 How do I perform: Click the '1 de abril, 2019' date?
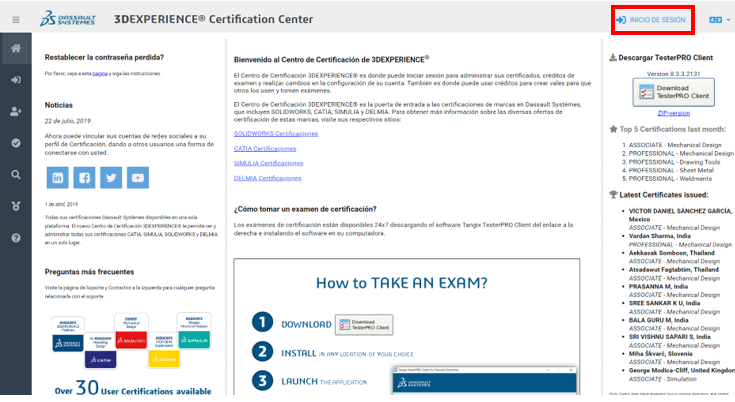pyautogui.click(x=61, y=204)
